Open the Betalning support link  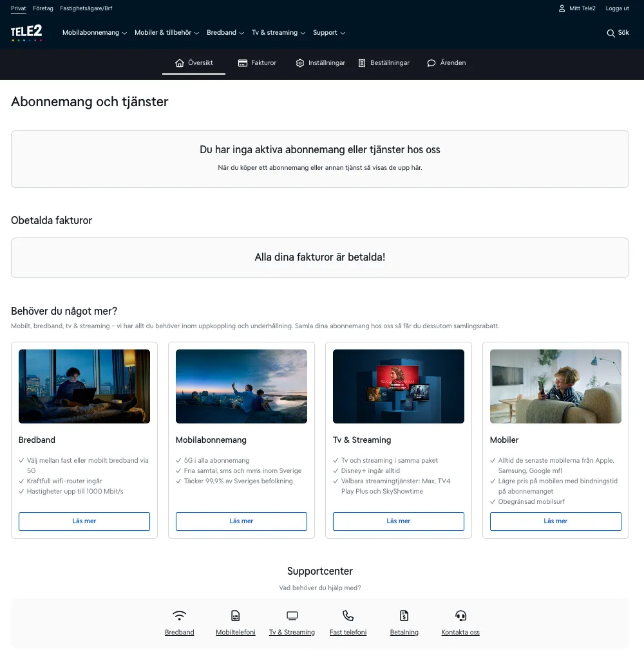tap(404, 632)
